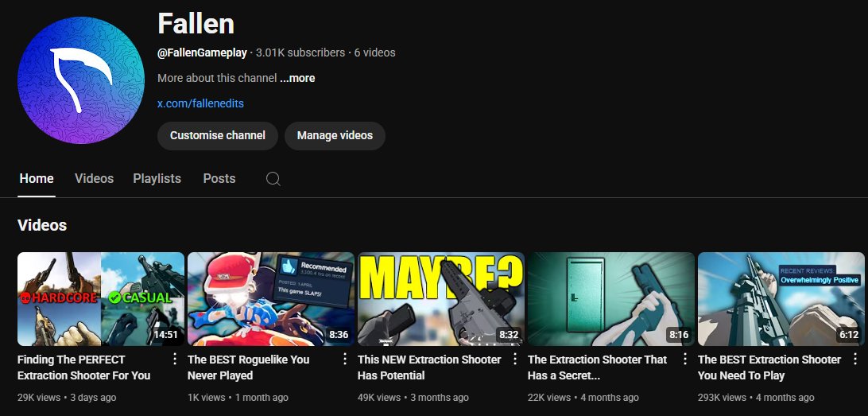Open the x.com/fallenedits link
The height and width of the screenshot is (416, 868).
point(200,103)
